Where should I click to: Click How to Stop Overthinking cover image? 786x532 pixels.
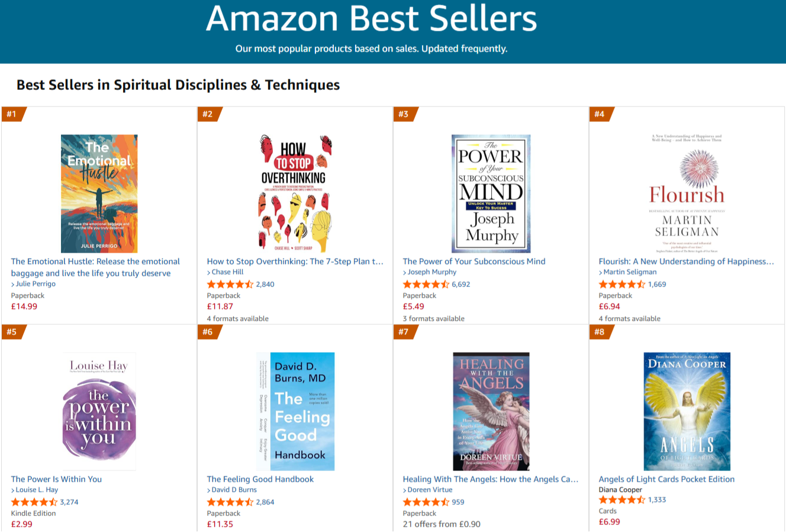click(295, 194)
